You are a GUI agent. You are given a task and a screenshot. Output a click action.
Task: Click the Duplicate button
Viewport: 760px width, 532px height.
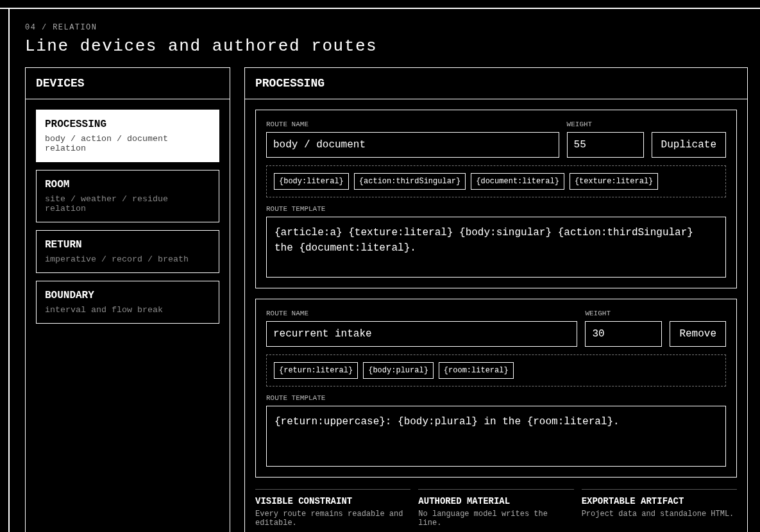(688, 144)
